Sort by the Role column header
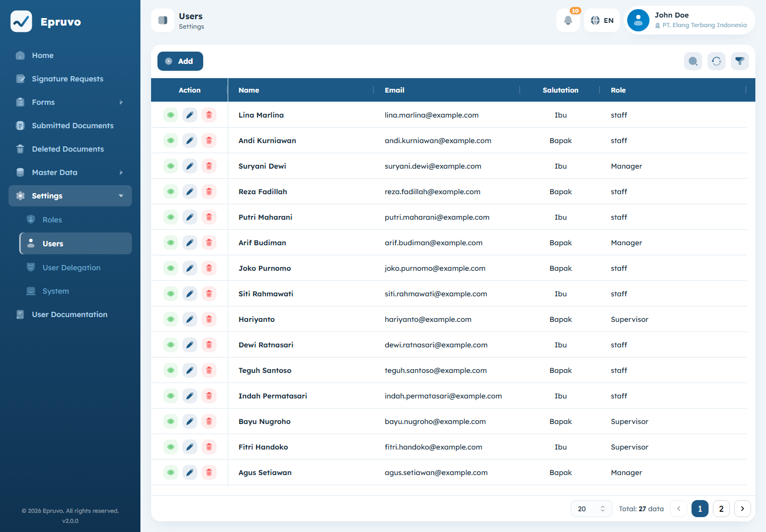 pyautogui.click(x=673, y=90)
